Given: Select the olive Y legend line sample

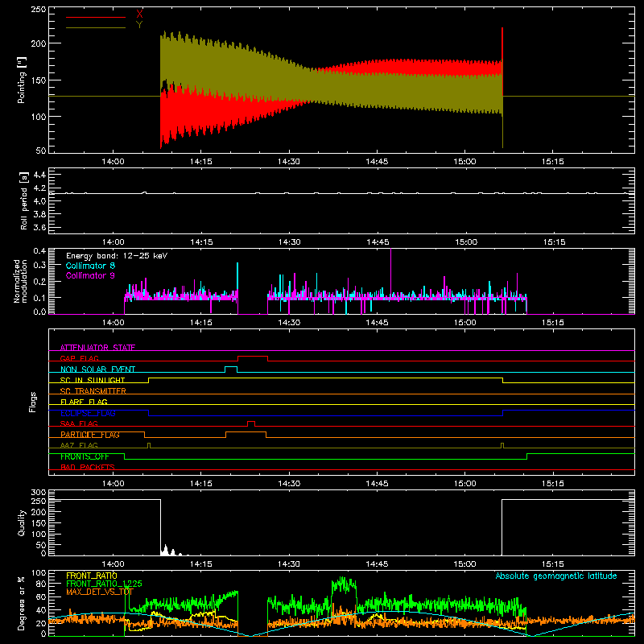Looking at the screenshot, I should coord(96,28).
